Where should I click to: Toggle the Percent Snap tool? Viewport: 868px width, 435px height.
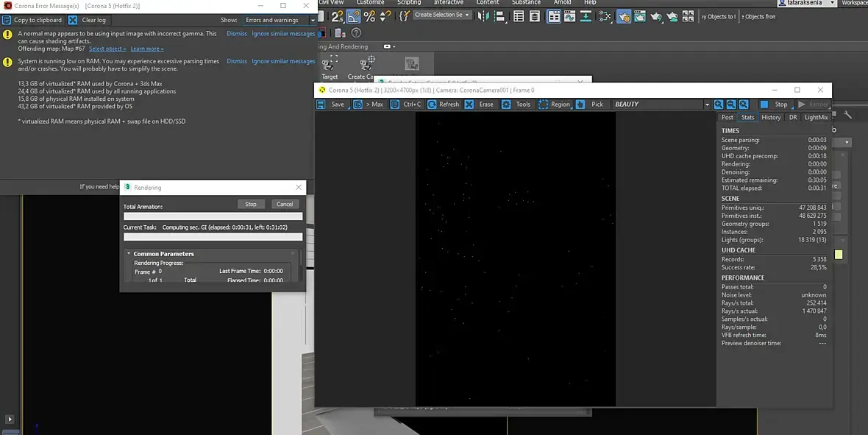pos(369,17)
